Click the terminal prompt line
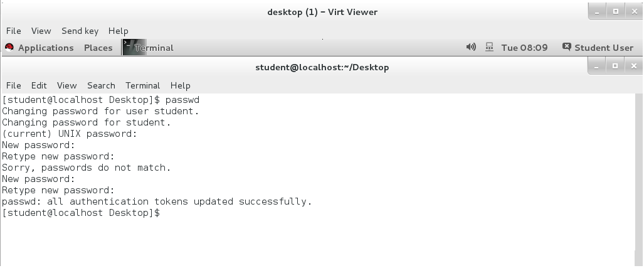This screenshot has height=268, width=644. [81, 213]
